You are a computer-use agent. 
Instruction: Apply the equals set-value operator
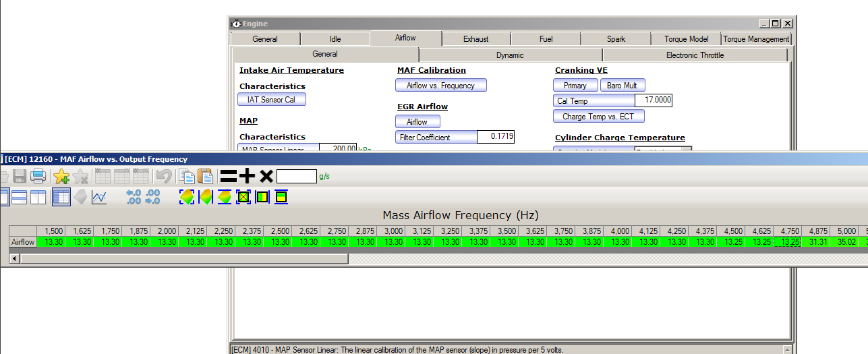[x=229, y=177]
